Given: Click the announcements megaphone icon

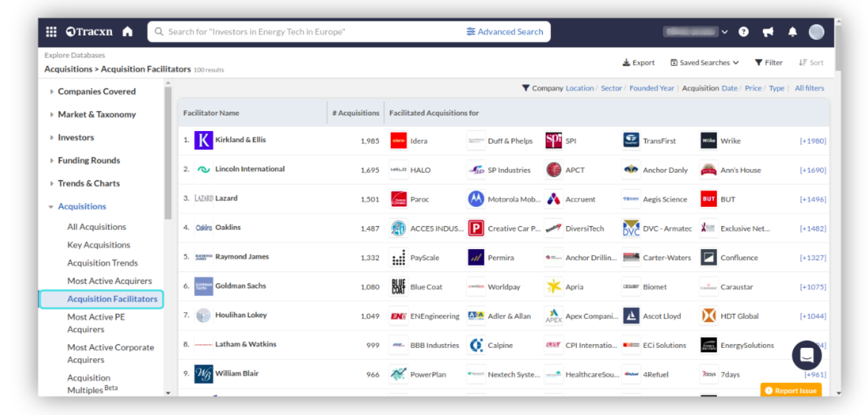Looking at the screenshot, I should click(x=768, y=32).
